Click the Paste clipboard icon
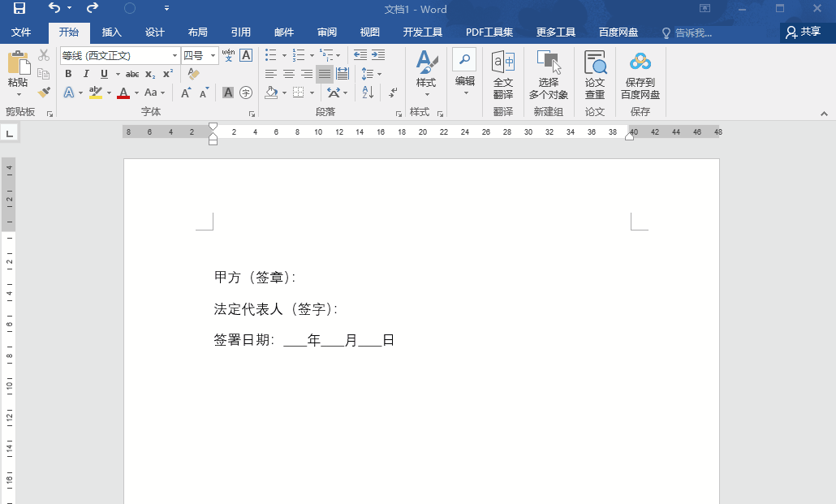 (x=18, y=64)
